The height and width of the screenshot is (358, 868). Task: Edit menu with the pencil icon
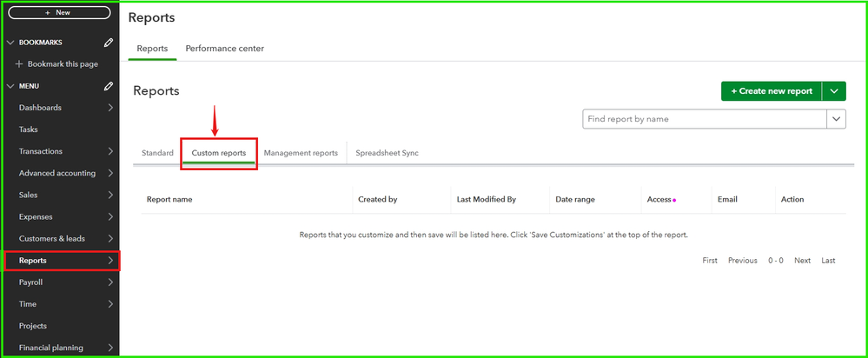point(109,86)
